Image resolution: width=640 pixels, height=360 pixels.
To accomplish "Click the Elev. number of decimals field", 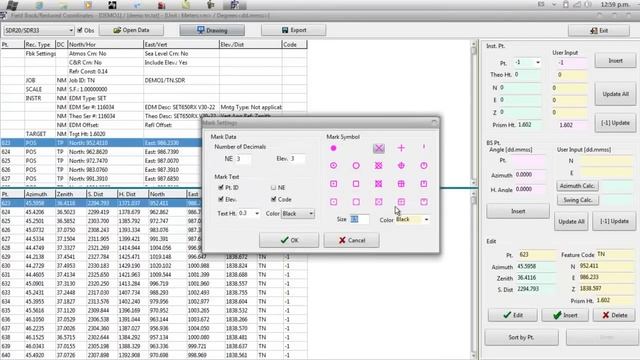I will (297, 159).
